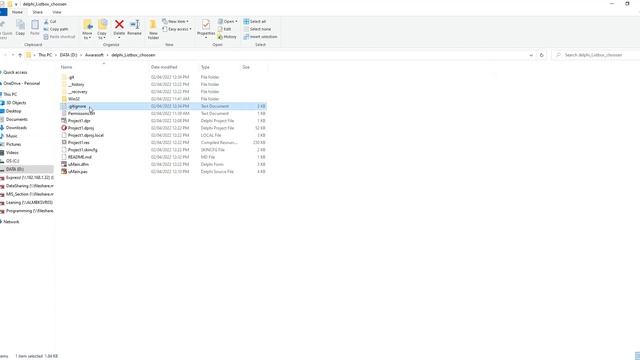Click Select none in ribbon
This screenshot has width=640, height=360.
point(257,29)
